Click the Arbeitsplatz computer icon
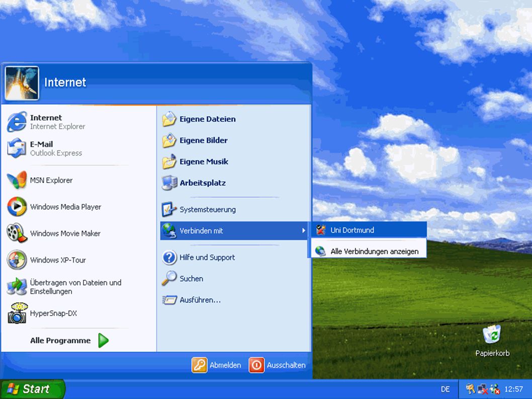The image size is (532, 399). point(169,183)
